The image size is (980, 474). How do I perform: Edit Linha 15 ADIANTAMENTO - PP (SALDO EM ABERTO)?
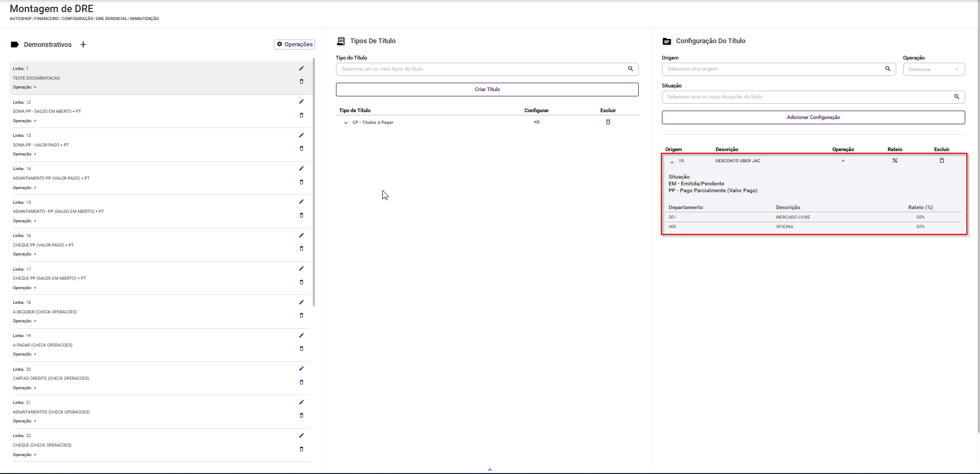tap(301, 202)
